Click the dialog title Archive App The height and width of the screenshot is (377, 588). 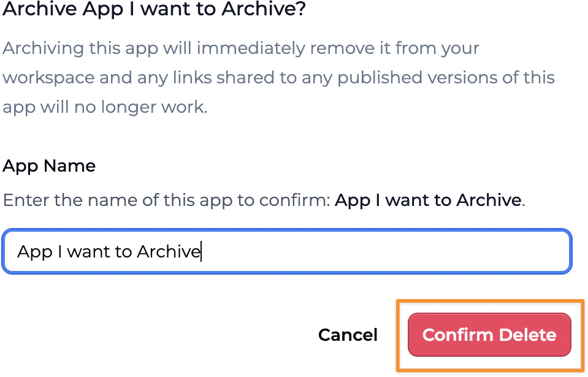[153, 10]
